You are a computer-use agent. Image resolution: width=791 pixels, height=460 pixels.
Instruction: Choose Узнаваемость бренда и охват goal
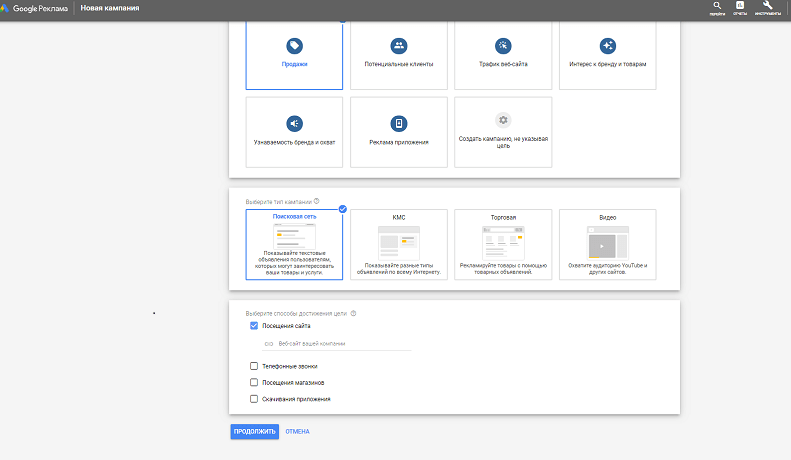click(x=294, y=132)
